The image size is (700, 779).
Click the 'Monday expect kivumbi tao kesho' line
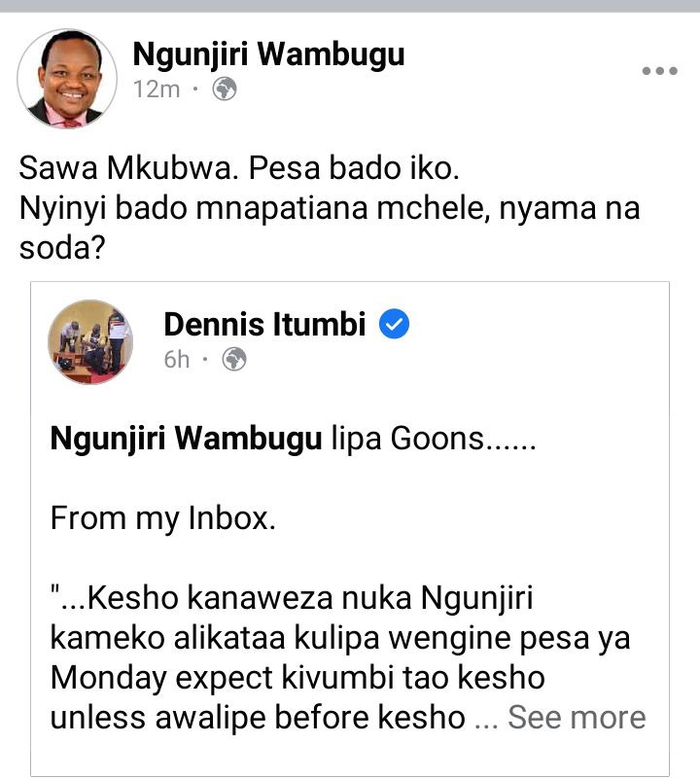(297, 678)
